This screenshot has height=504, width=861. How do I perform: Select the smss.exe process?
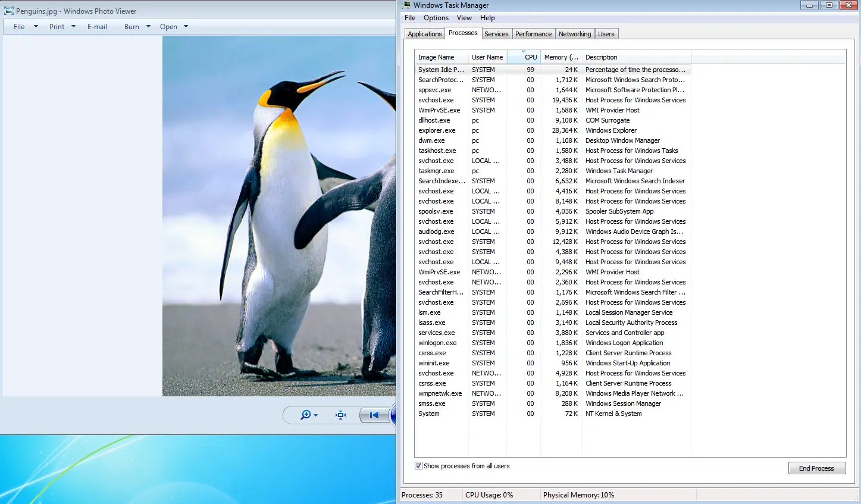[553, 403]
